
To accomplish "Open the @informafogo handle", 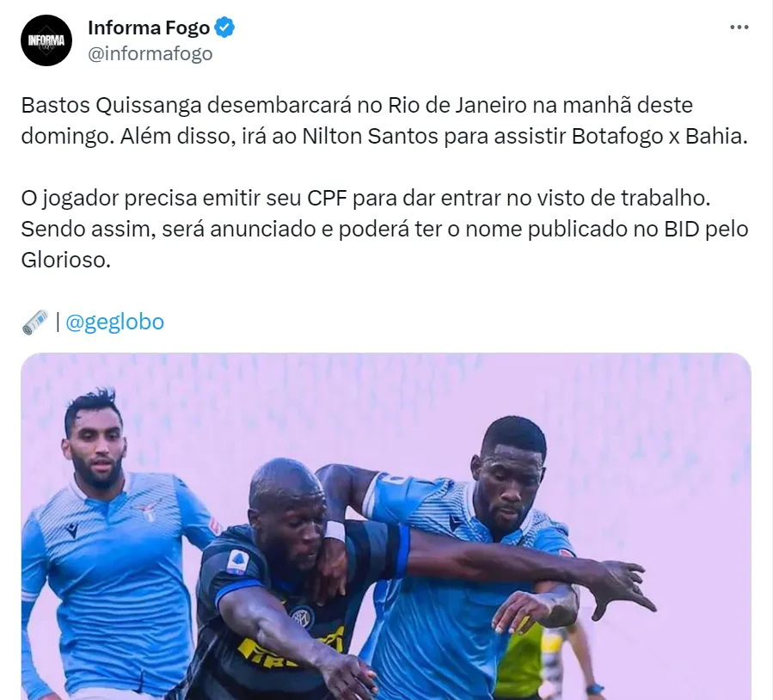I will tap(150, 53).
